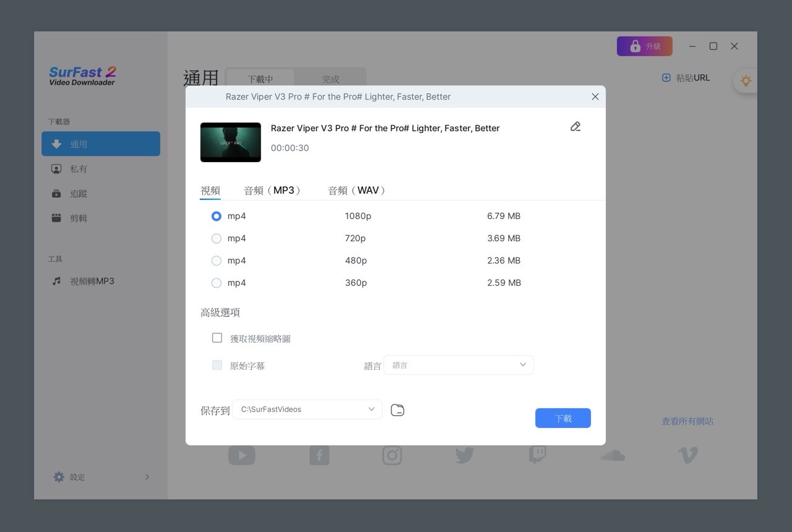Image resolution: width=792 pixels, height=532 pixels.
Task: Close the Razer Viper download dialog
Action: click(595, 97)
